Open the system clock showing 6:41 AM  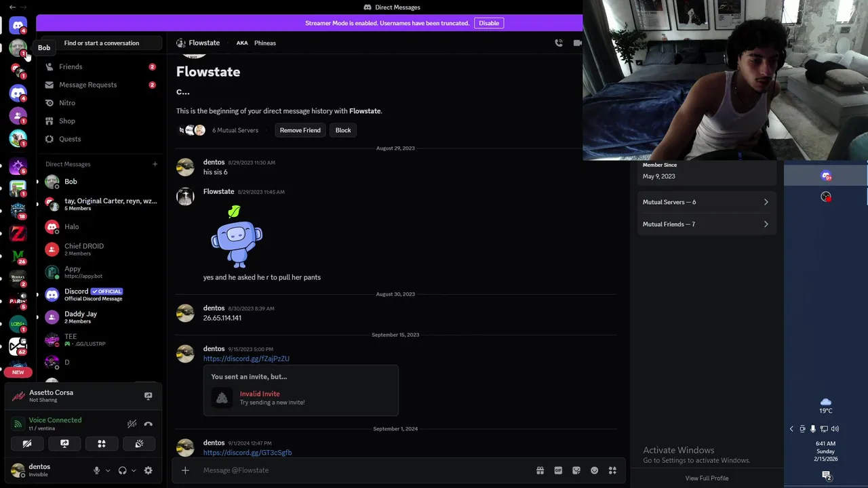[x=825, y=451]
